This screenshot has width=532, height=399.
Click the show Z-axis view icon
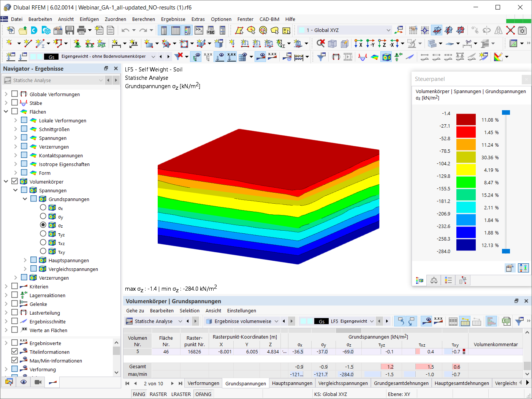382,44
